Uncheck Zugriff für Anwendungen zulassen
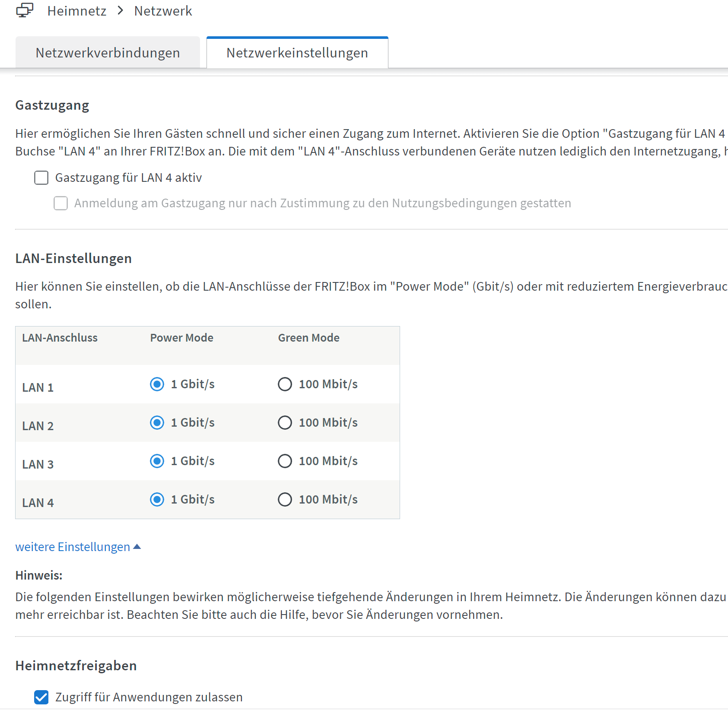The image size is (728, 710). coord(41,697)
